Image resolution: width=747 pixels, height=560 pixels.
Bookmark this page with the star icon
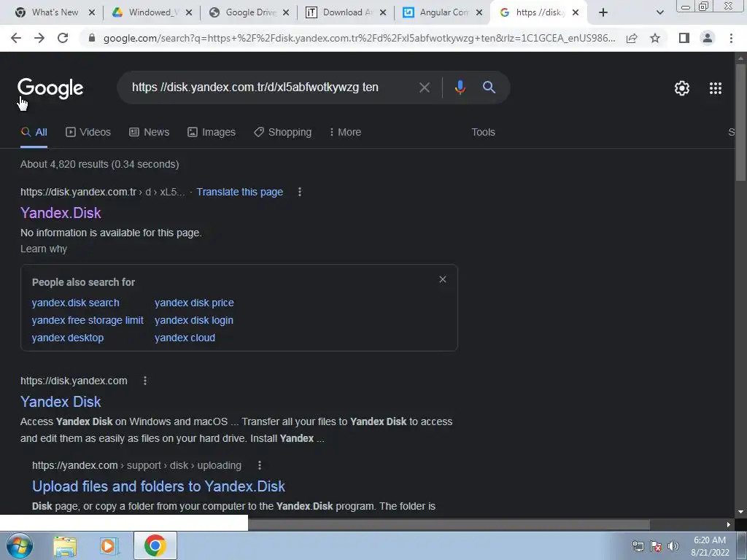click(x=655, y=38)
